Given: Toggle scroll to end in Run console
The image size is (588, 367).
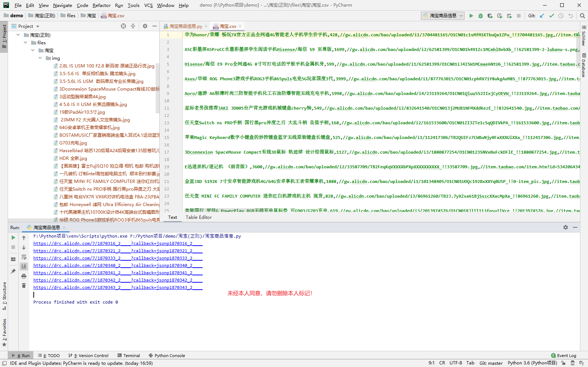Looking at the screenshot, I should tap(24, 267).
